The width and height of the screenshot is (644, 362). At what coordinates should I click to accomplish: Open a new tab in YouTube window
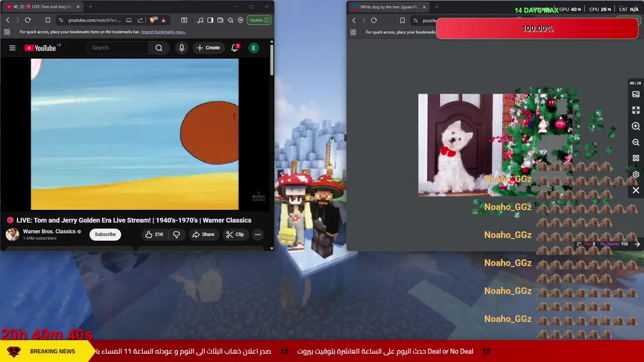coord(91,7)
